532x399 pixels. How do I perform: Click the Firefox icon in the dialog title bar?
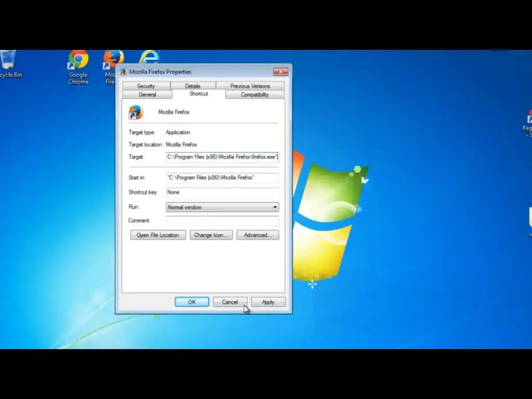point(123,72)
